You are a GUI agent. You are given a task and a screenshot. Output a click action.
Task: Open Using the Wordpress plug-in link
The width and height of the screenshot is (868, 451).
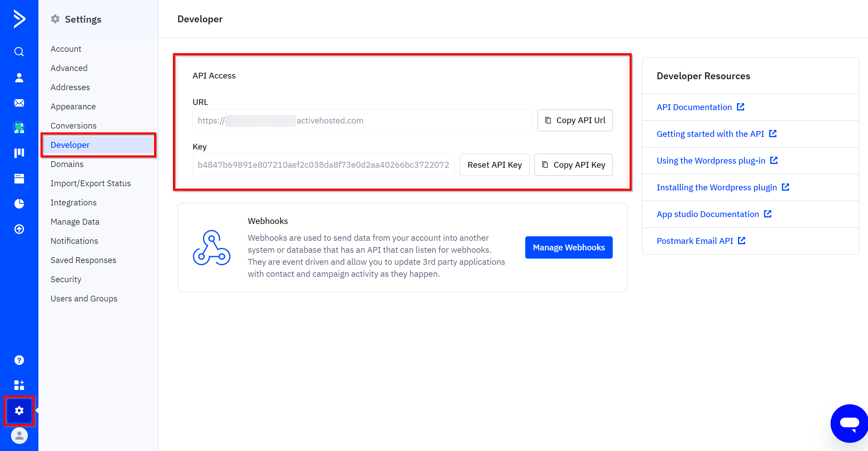click(711, 161)
